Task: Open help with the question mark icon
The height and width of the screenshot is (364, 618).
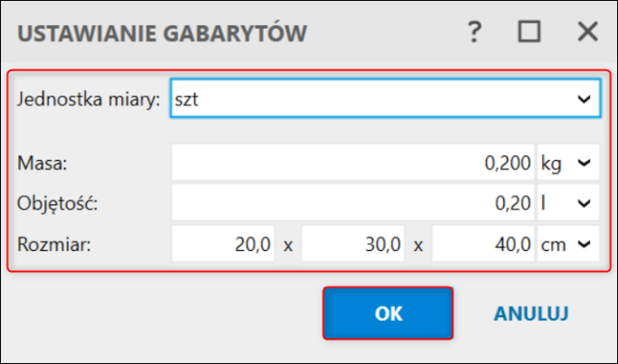Action: pyautogui.click(x=474, y=32)
